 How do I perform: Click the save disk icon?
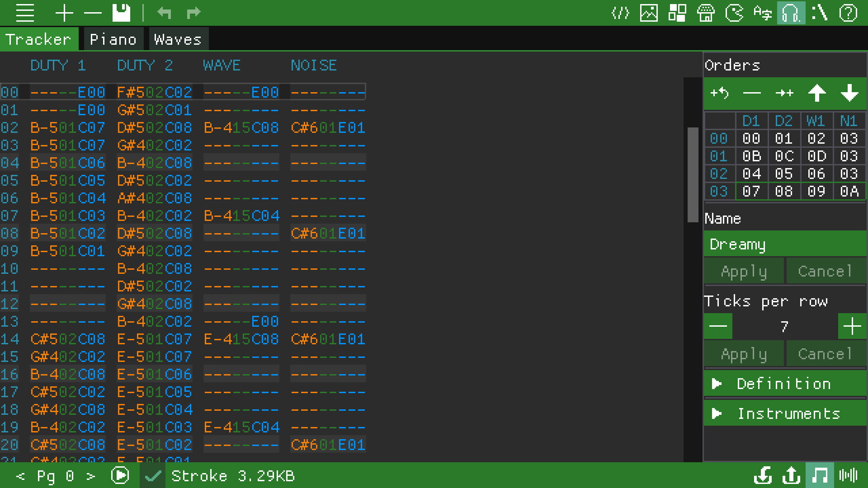click(x=121, y=13)
